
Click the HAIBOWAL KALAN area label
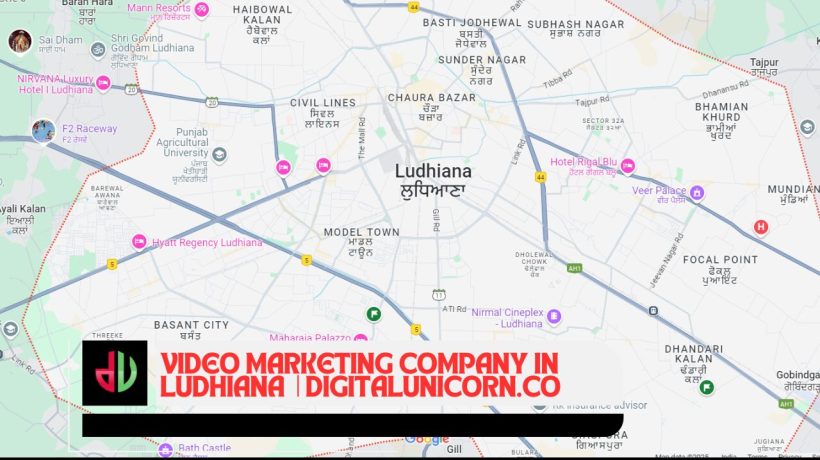pyautogui.click(x=262, y=15)
